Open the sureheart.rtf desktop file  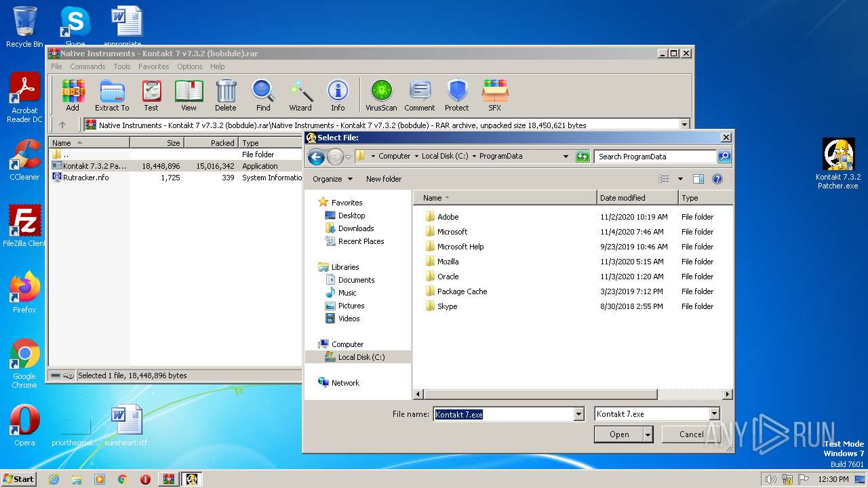point(126,426)
